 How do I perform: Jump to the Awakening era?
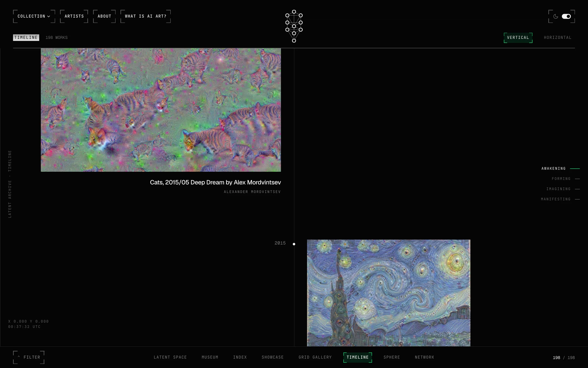(x=561, y=169)
